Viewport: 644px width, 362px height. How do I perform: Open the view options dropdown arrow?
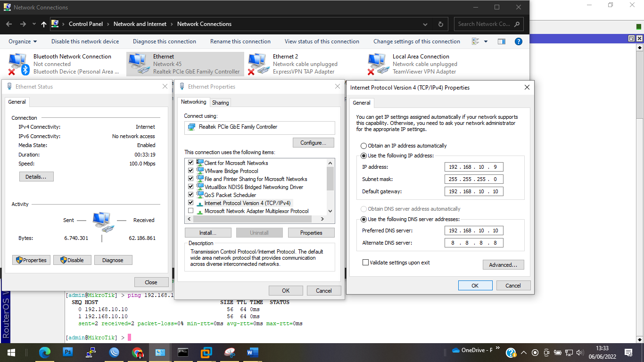486,41
